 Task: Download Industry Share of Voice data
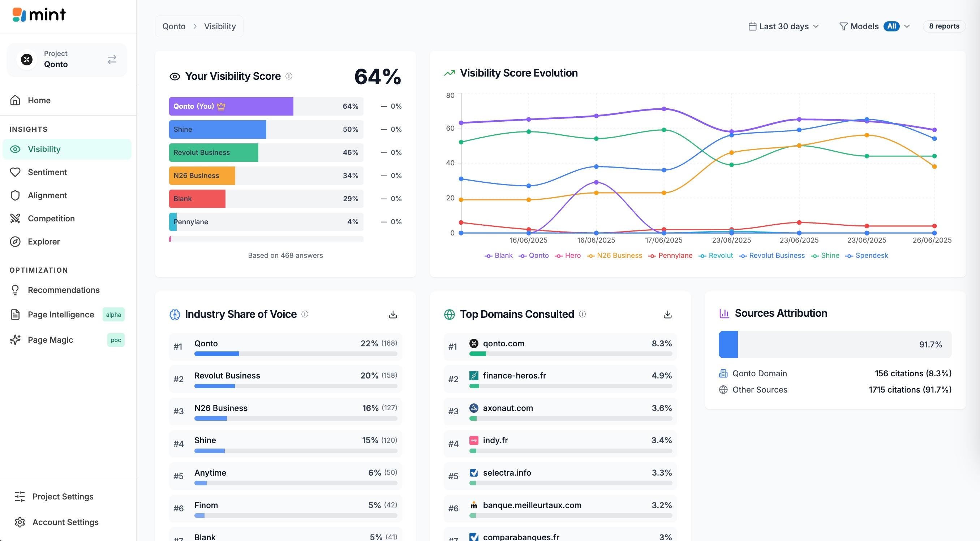coord(393,315)
